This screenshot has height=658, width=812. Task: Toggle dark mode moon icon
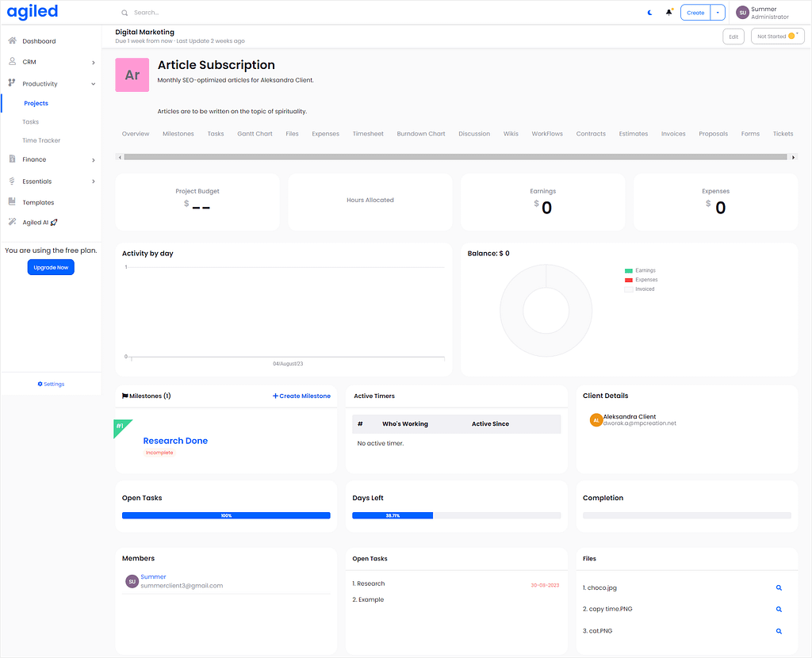[650, 13]
